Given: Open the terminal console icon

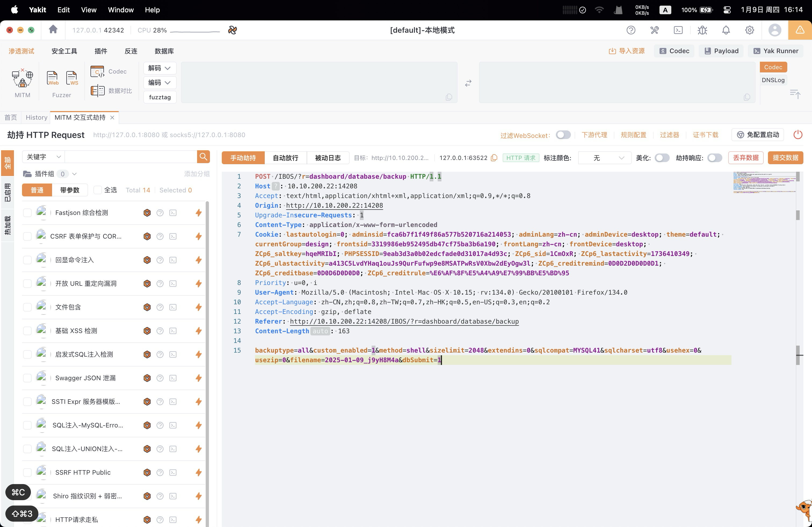Looking at the screenshot, I should [x=678, y=30].
